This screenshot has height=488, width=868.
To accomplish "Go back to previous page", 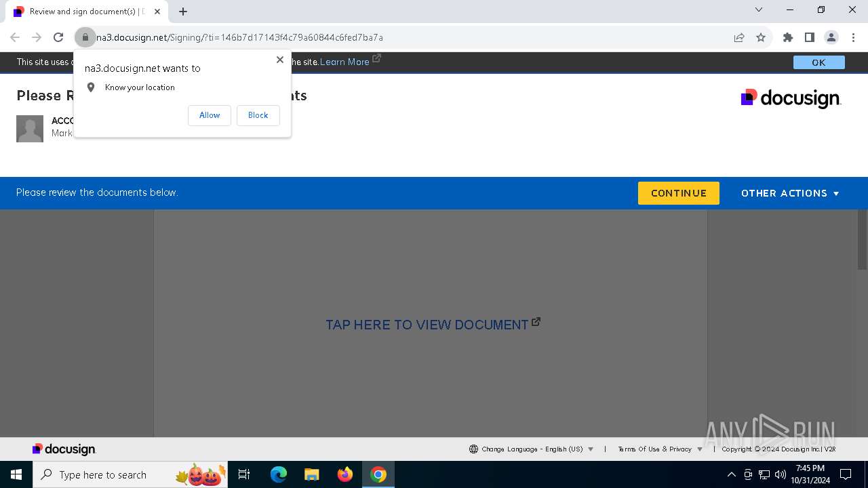I will (15, 37).
